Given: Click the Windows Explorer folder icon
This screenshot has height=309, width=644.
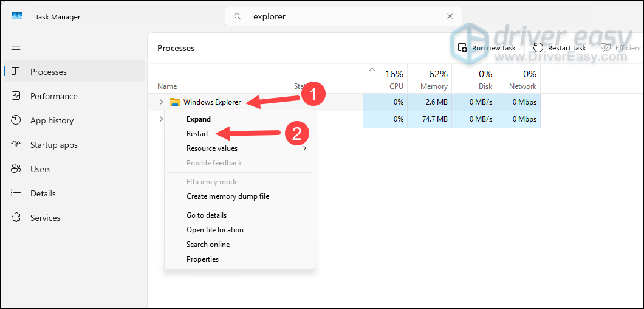Looking at the screenshot, I should [175, 102].
